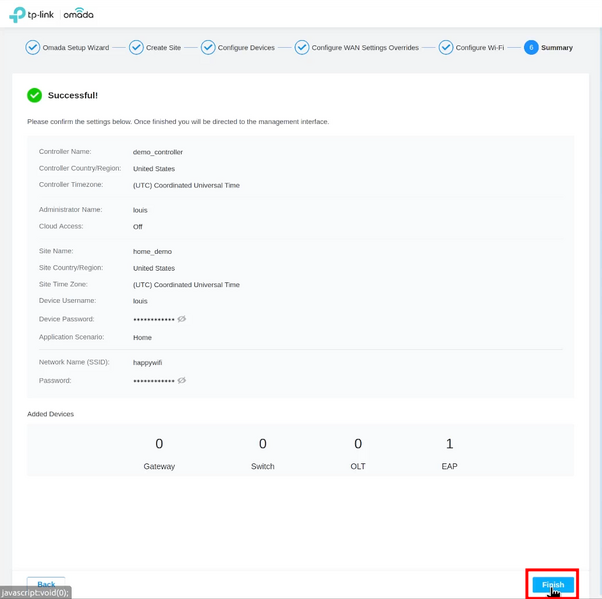
Task: Click the Cloud Access Off value
Action: [x=137, y=227]
